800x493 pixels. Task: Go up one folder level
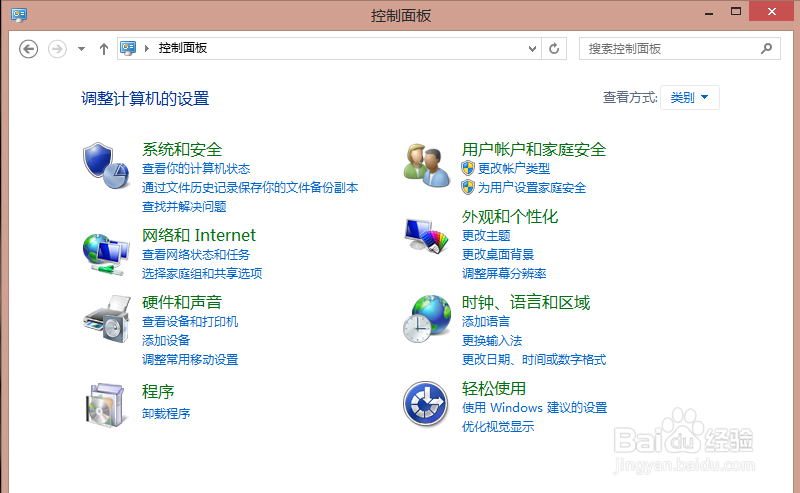pos(104,49)
